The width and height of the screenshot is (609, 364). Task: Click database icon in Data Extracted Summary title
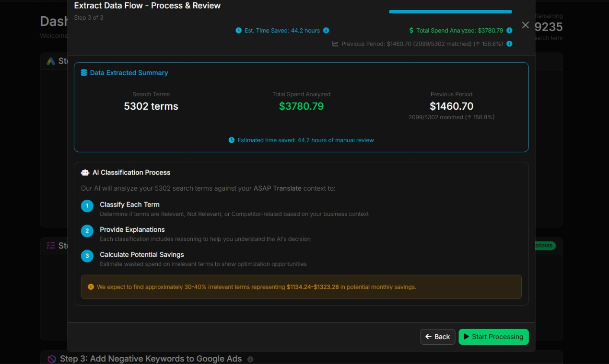[x=84, y=73]
